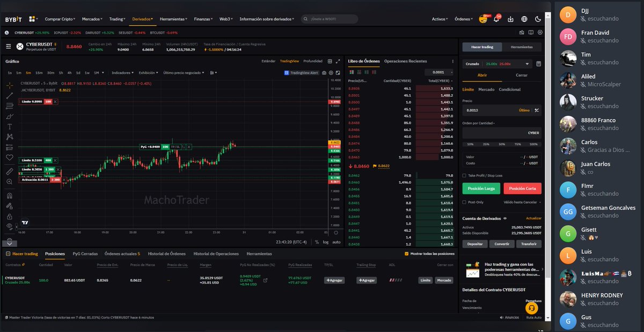Toggle the auto scale option
This screenshot has height=332, width=644.
pyautogui.click(x=336, y=242)
